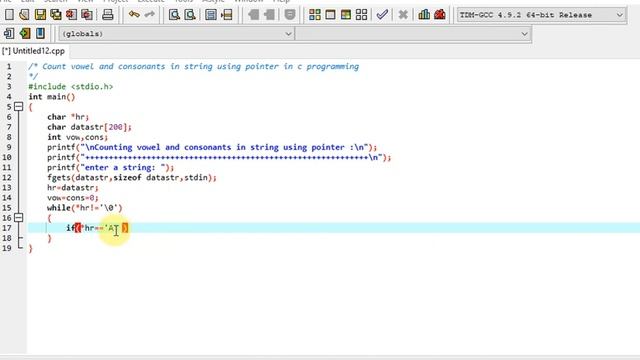The width and height of the screenshot is (640, 360).
Task: Click the Compile and Run icon
Action: tap(346, 15)
